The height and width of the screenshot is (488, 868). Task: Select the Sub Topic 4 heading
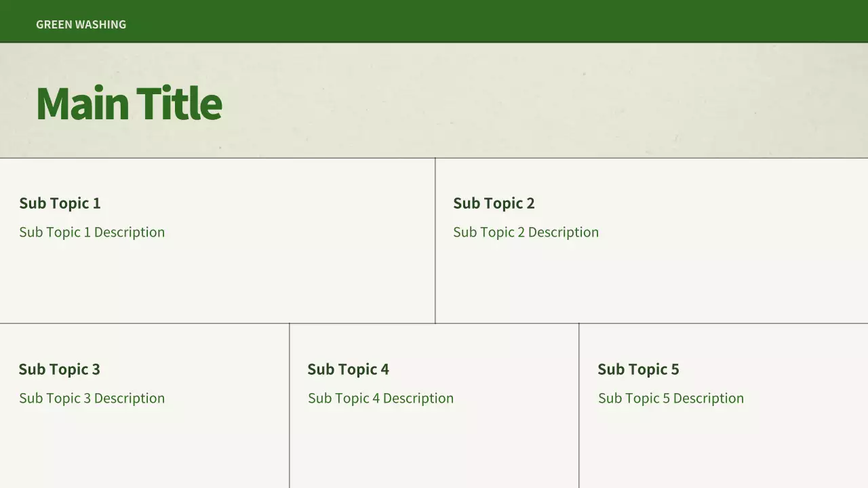tap(348, 369)
